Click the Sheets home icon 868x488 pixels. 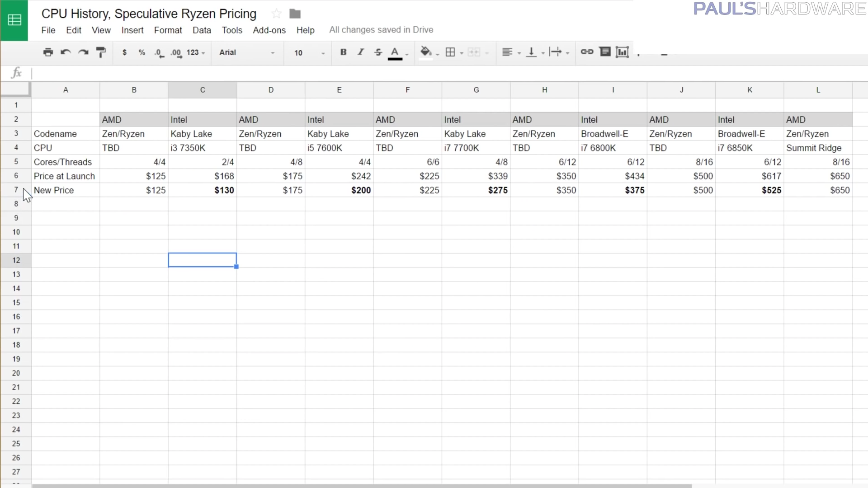point(14,20)
